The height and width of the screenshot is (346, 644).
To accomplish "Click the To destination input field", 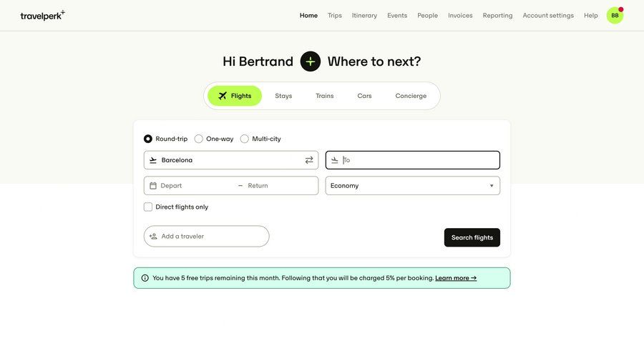I will 419,160.
